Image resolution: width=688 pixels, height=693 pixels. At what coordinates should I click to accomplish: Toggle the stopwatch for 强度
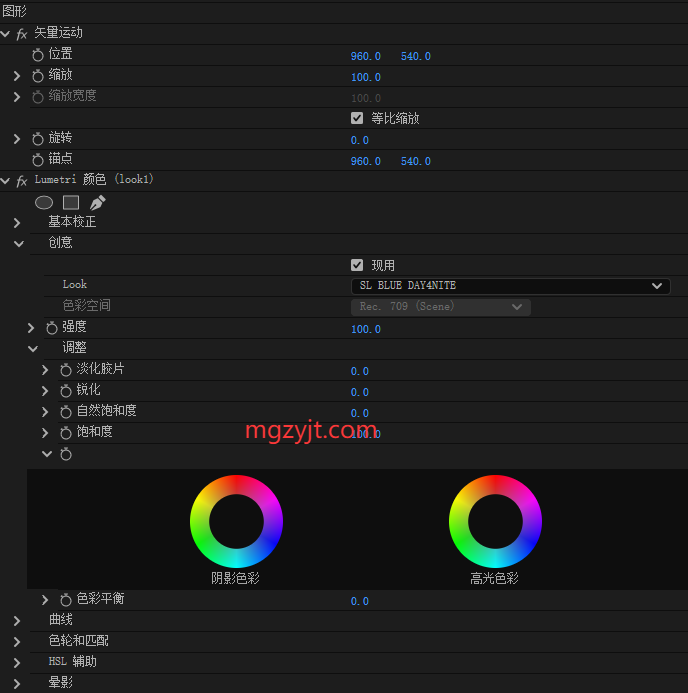(52, 328)
